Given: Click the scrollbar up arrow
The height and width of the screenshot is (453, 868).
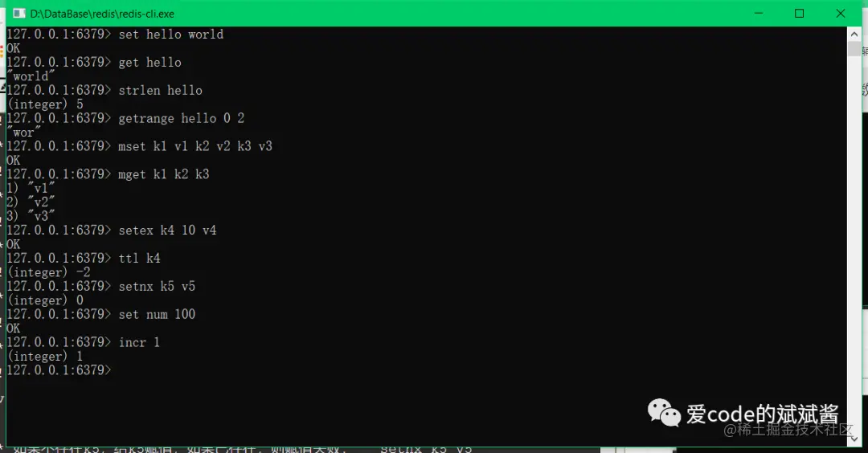Looking at the screenshot, I should [x=854, y=35].
